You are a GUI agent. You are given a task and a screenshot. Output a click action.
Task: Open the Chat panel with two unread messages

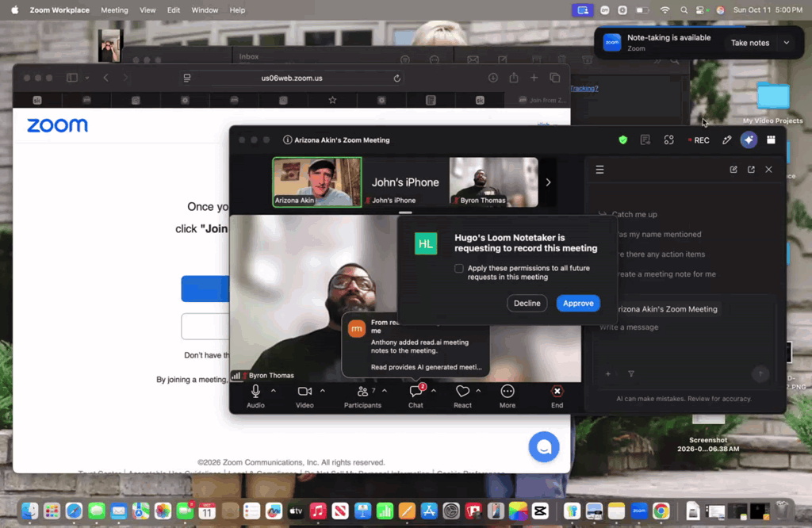pyautogui.click(x=416, y=396)
